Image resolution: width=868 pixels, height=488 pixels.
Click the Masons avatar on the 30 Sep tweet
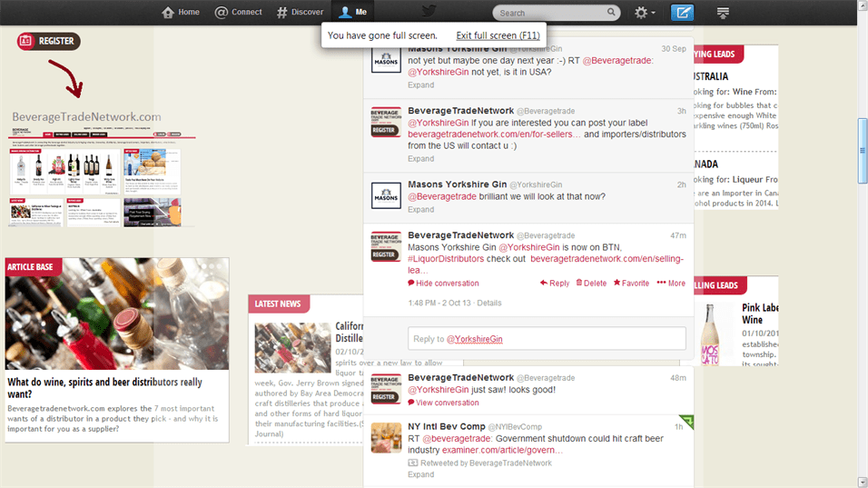coord(386,60)
